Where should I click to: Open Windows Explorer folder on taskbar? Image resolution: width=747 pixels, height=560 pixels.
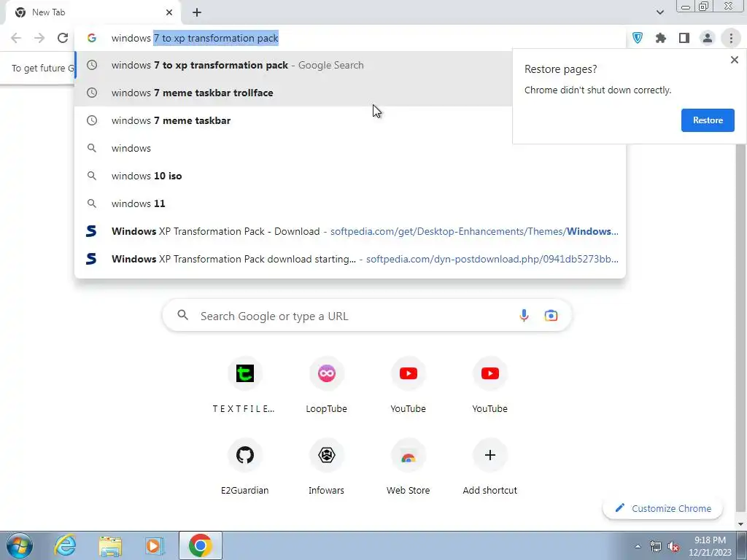(111, 545)
